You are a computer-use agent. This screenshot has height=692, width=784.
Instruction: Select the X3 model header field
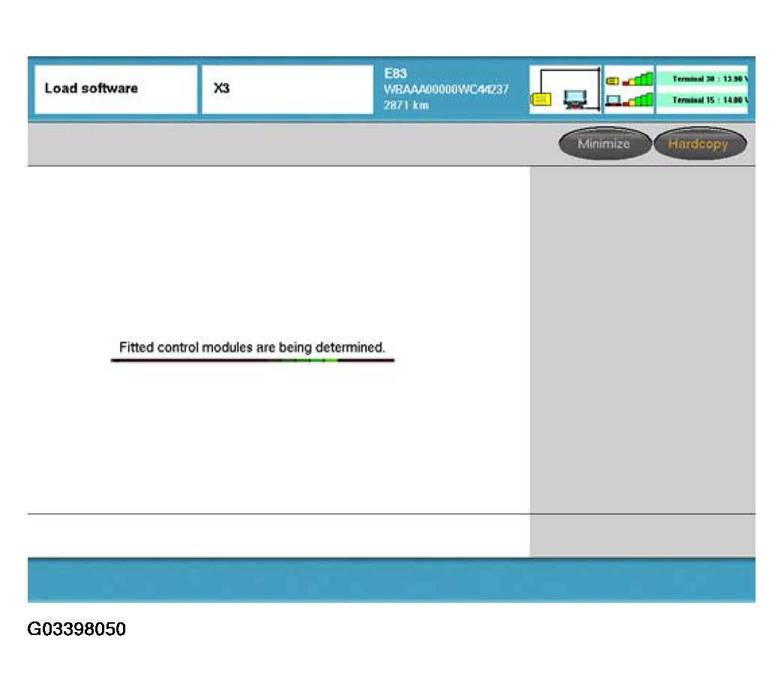tap(287, 89)
